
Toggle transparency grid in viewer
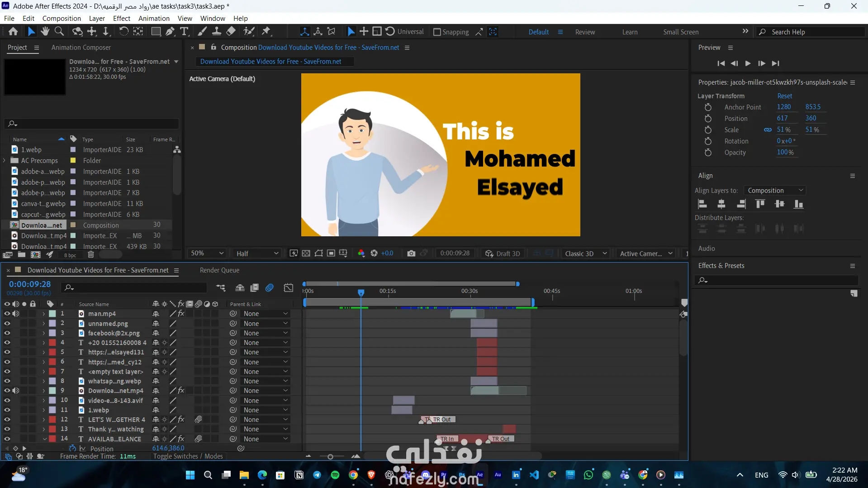(x=306, y=254)
